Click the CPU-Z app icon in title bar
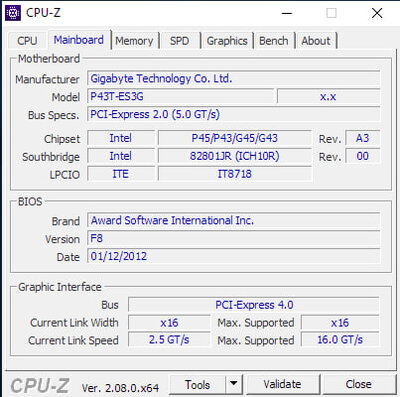This screenshot has height=397, width=400. click(x=13, y=13)
